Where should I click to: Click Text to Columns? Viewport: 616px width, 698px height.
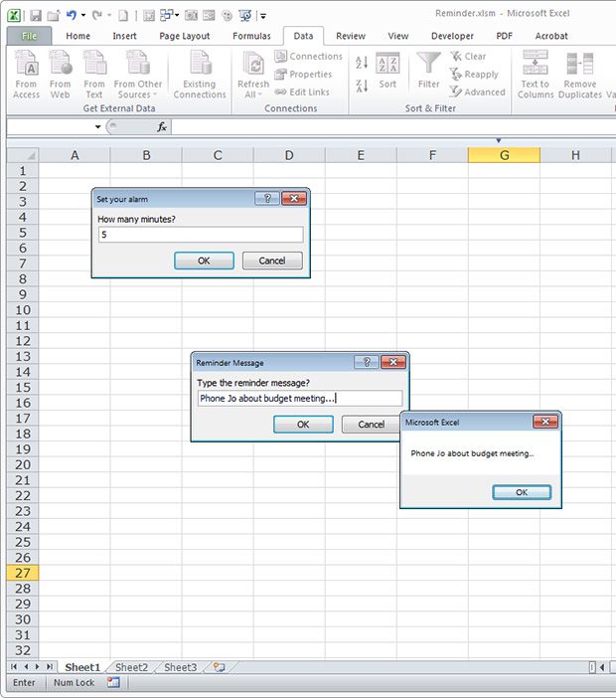(x=536, y=75)
